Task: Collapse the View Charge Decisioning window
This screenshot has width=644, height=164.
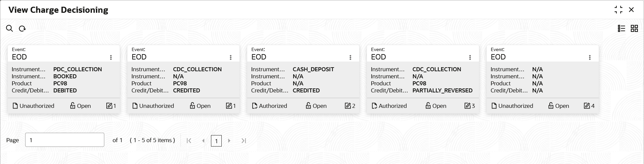Action: click(618, 10)
